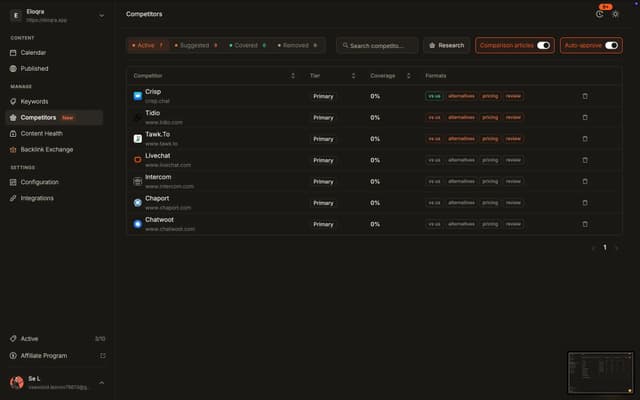This screenshot has height=400, width=640.
Task: Toggle the Auto-approve switch
Action: [611, 45]
